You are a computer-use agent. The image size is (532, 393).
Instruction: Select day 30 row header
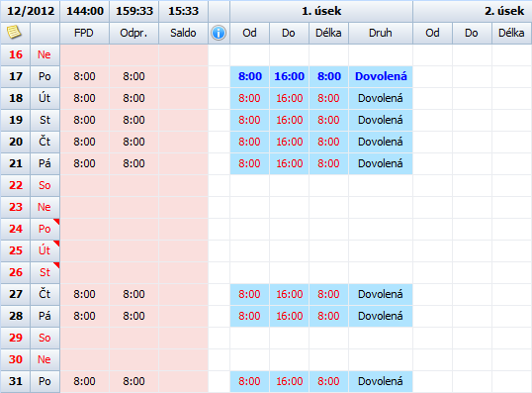click(16, 359)
